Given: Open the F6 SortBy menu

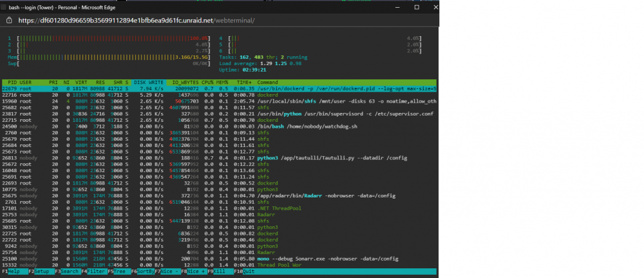Looking at the screenshot, I should [142, 272].
